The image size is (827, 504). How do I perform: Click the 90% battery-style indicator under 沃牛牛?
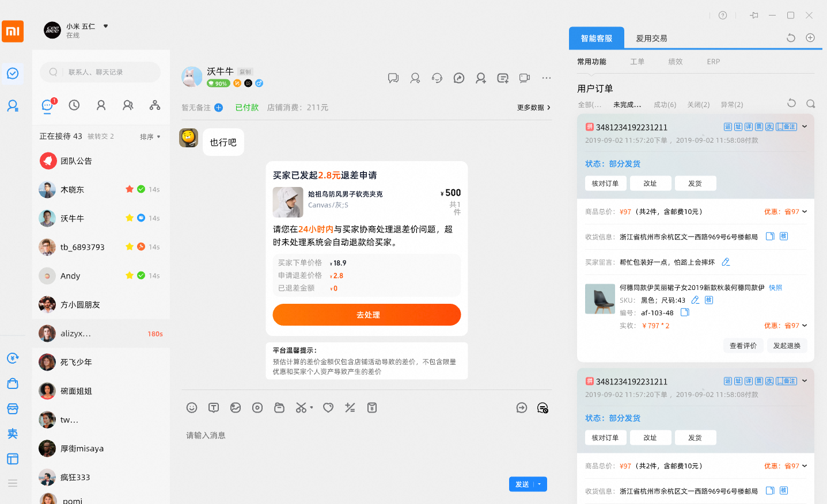pyautogui.click(x=218, y=83)
